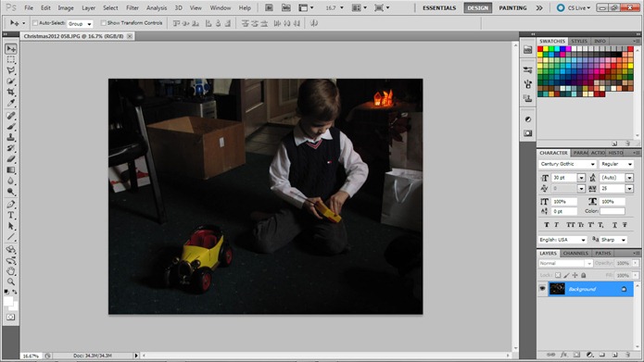This screenshot has width=644, height=362.
Task: Click the Design workspace button
Action: coord(477,7)
